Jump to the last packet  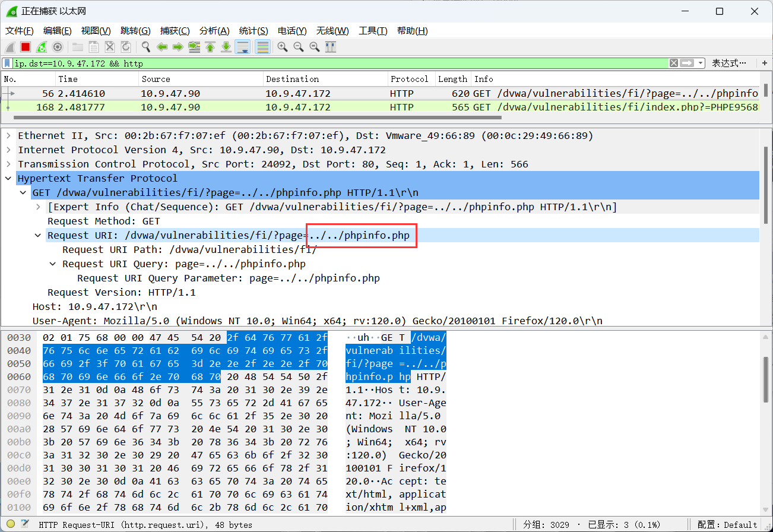tap(226, 47)
